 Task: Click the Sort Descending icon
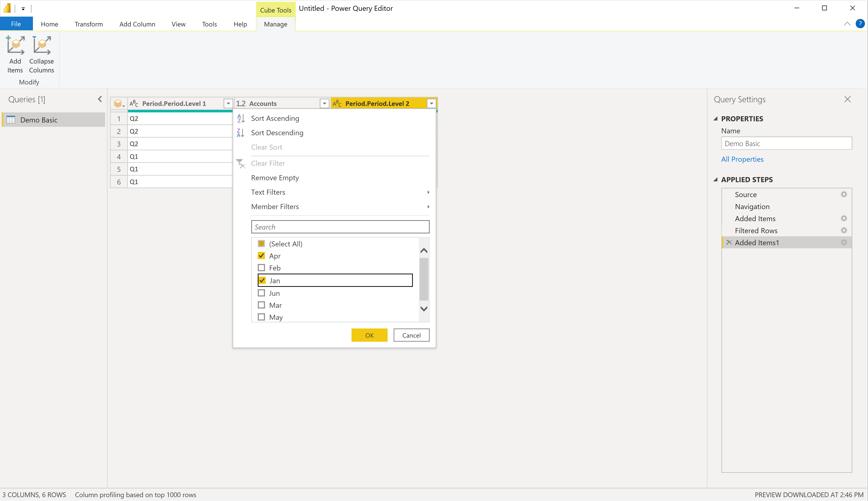pyautogui.click(x=241, y=133)
